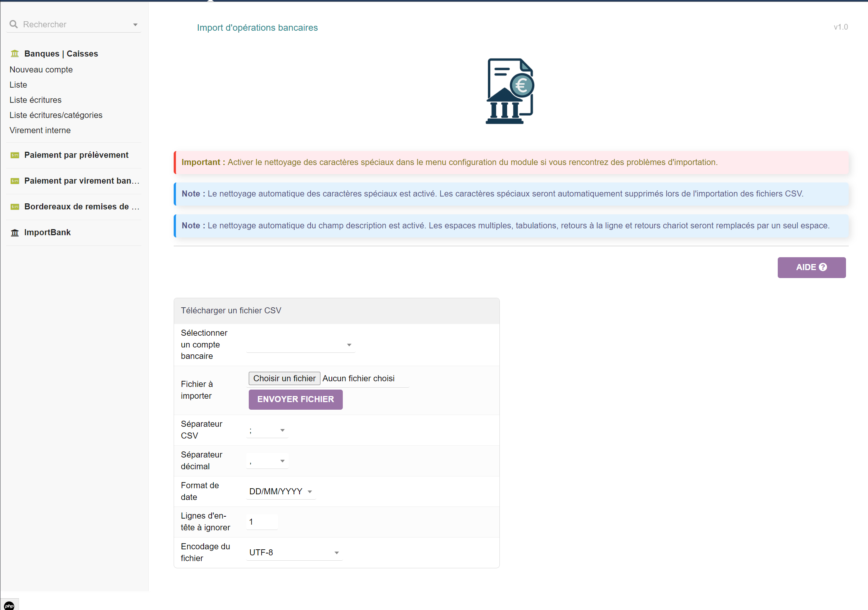Click the search magnifier icon
Screen dimensions: 868x610
click(x=14, y=24)
